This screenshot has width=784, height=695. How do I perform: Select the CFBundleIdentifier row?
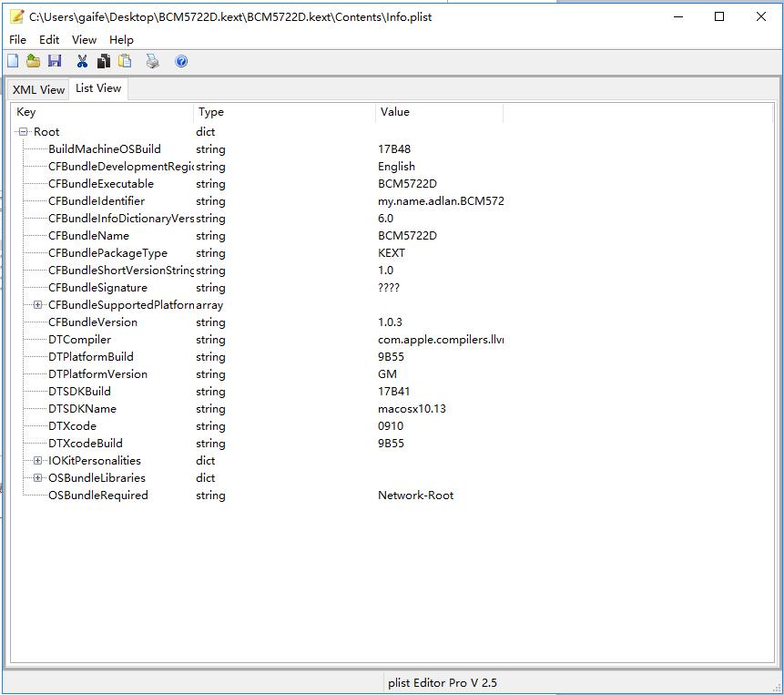tap(97, 201)
